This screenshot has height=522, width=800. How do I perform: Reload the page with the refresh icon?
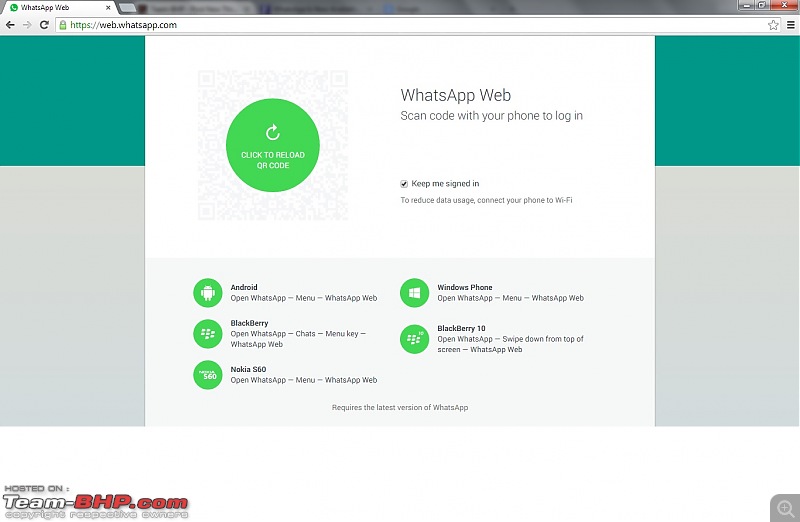point(44,25)
